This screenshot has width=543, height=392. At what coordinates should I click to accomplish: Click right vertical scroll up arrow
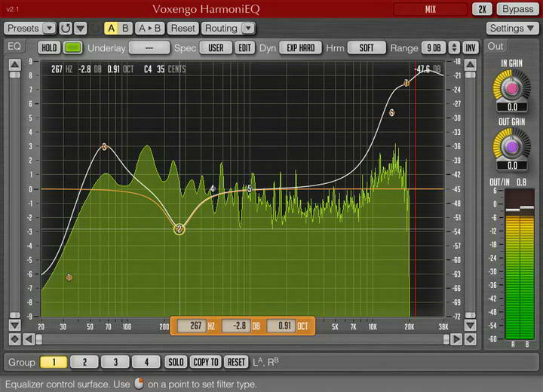(471, 65)
